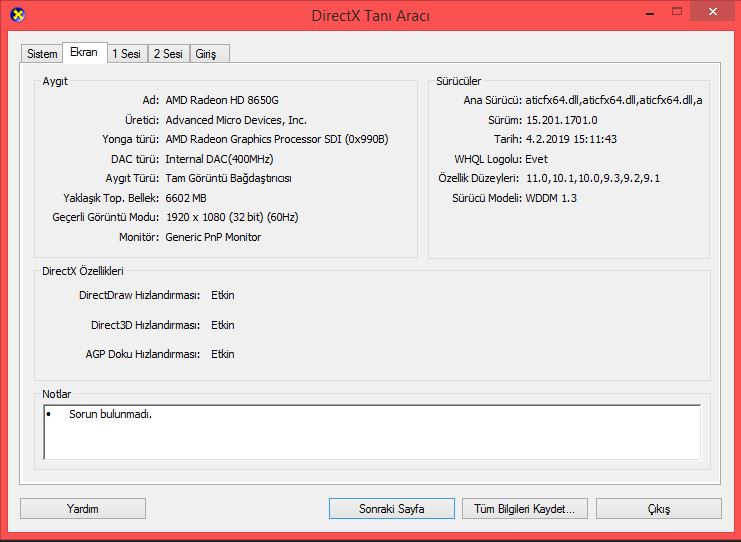The width and height of the screenshot is (741, 542).
Task: Click Etkin next to Direct3D Hızlandırması
Action: click(223, 325)
